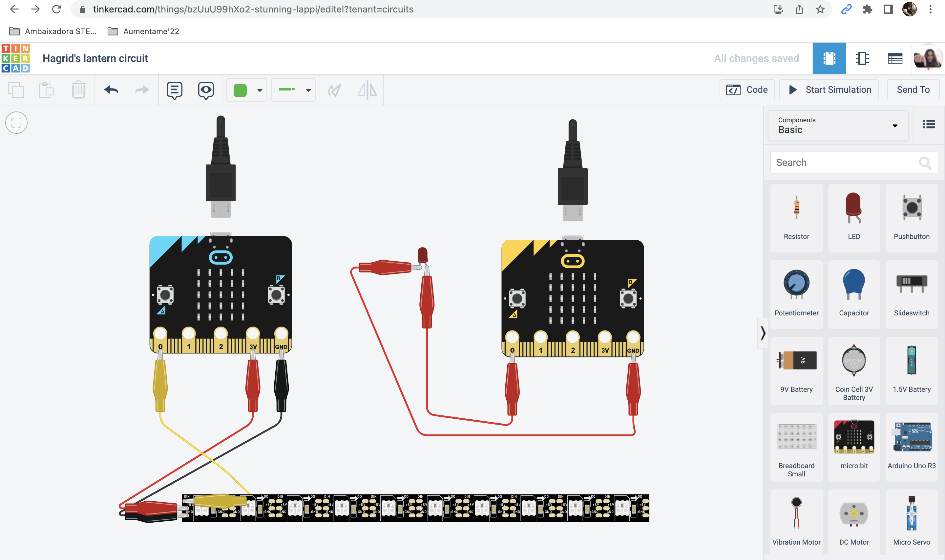Click the undo arrow icon

click(x=111, y=90)
